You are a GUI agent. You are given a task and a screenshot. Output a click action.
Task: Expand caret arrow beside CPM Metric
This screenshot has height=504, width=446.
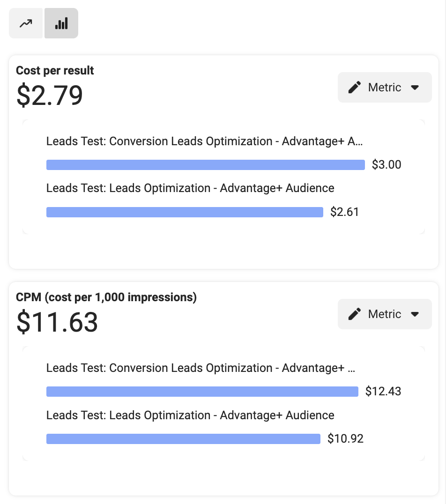point(415,314)
